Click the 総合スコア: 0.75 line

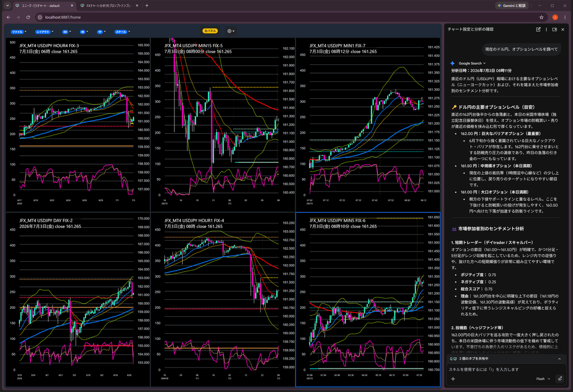(476, 289)
